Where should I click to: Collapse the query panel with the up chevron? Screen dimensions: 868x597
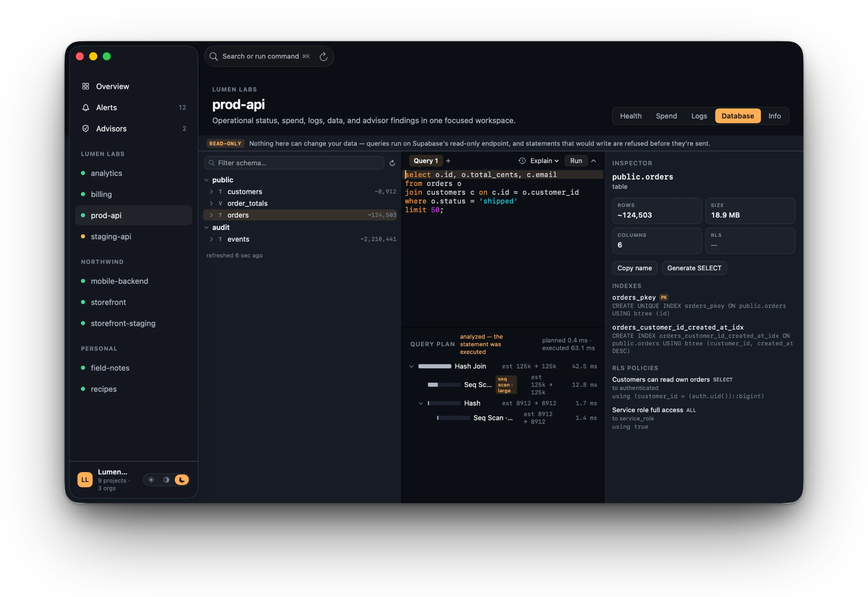coord(594,161)
